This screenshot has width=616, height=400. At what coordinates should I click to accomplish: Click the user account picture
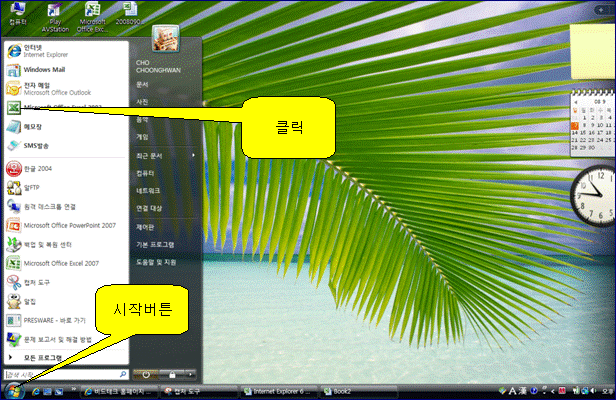tap(165, 39)
